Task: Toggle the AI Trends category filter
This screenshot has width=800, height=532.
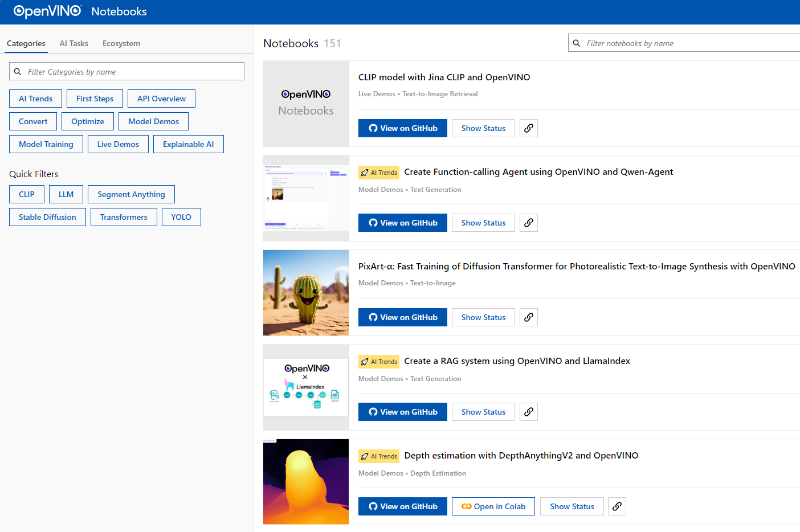Action: (35, 99)
